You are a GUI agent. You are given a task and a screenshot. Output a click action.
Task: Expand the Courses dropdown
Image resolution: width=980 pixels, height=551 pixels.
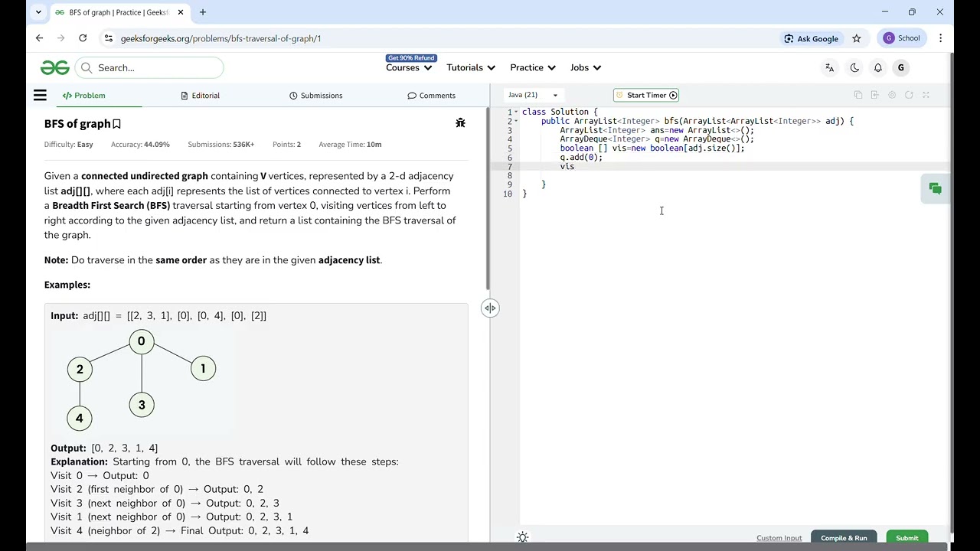coord(409,67)
